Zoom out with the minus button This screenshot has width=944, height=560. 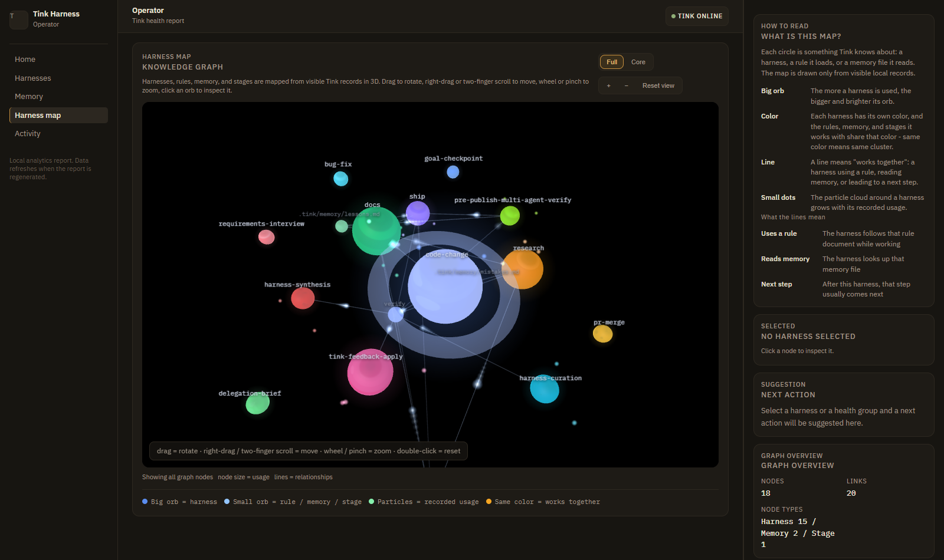pyautogui.click(x=626, y=85)
